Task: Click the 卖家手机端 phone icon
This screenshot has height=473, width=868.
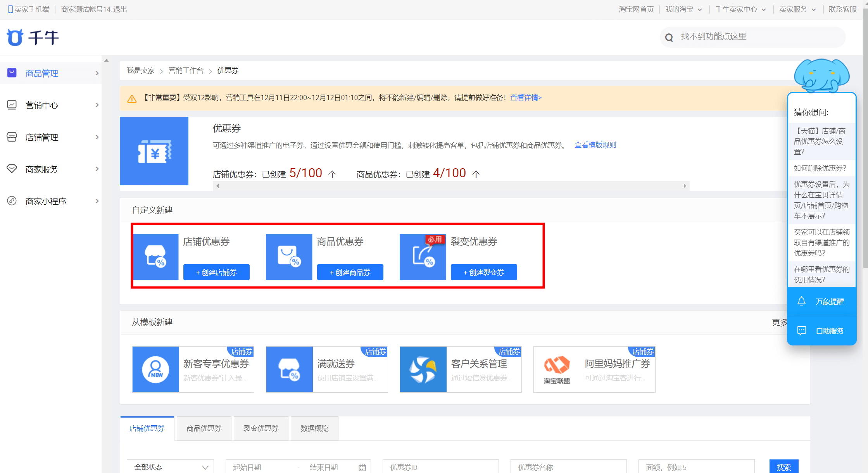Action: [x=10, y=9]
